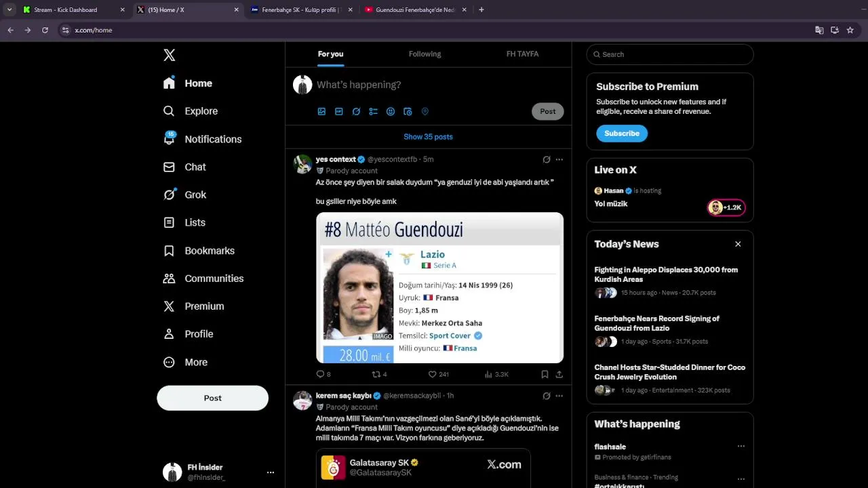Click the Subscribe to Premium button

point(622,134)
